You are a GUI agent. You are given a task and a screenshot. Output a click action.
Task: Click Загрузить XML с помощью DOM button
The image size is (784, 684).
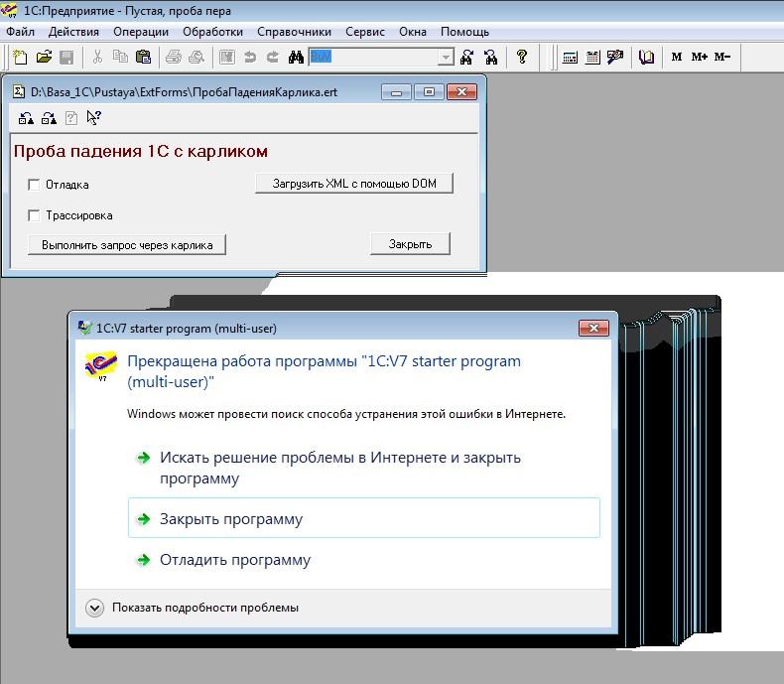click(x=354, y=184)
